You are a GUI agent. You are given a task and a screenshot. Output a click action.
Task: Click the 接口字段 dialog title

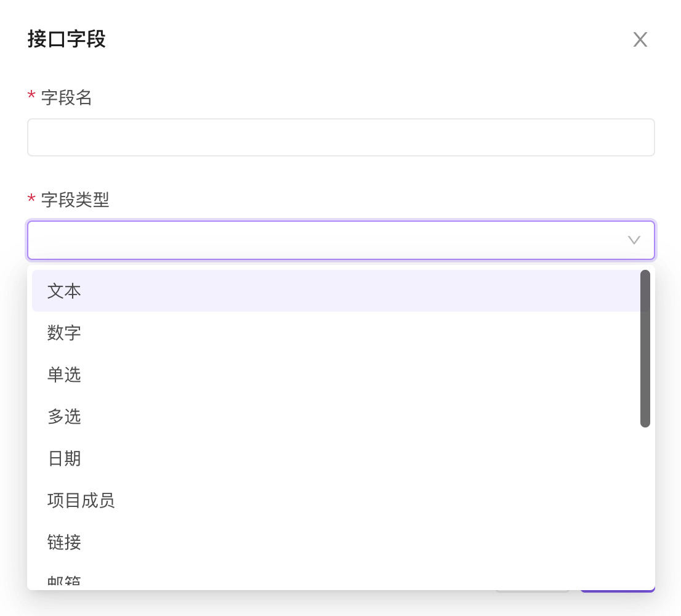tap(66, 39)
